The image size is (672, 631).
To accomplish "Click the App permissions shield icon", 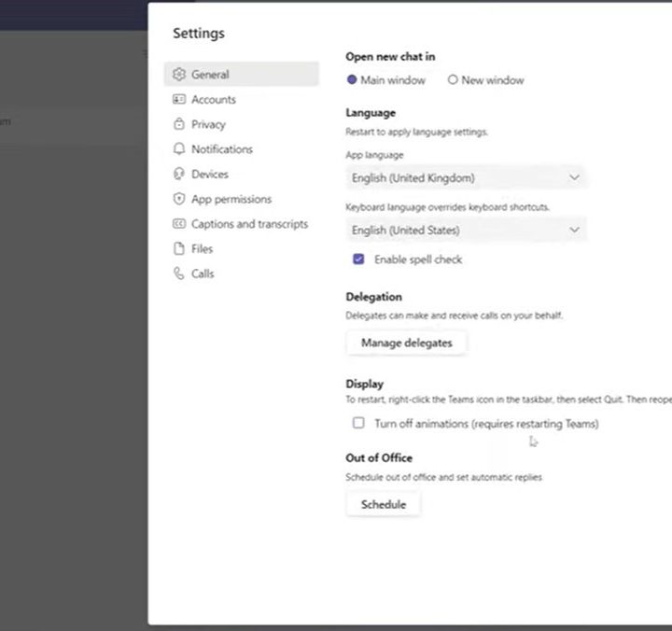I will coord(179,199).
